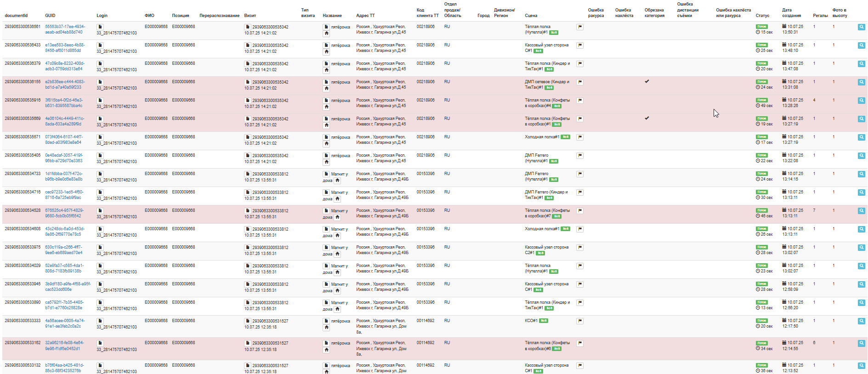Select document id 2939063300533945
Screen dimensions: 868x374
23,284
